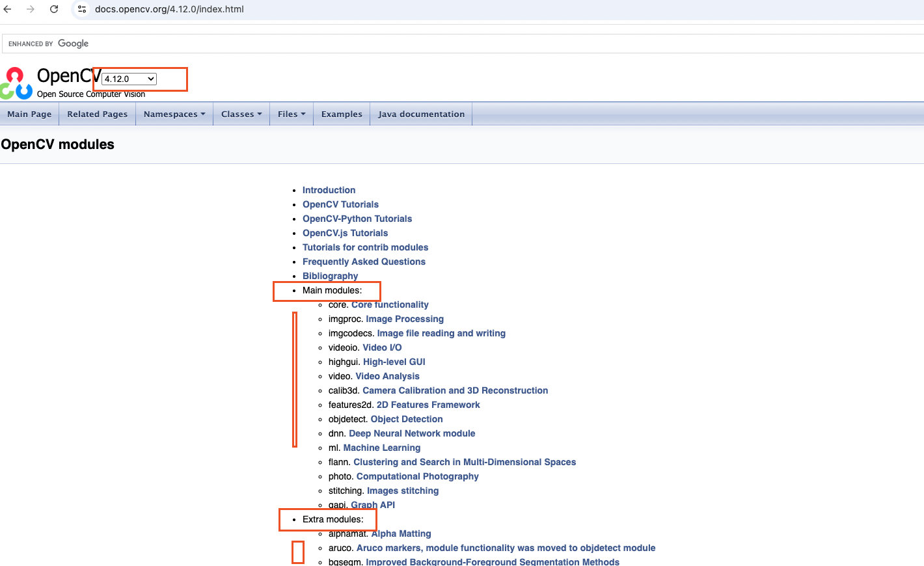Focus the Google enhanced search field

click(x=463, y=44)
